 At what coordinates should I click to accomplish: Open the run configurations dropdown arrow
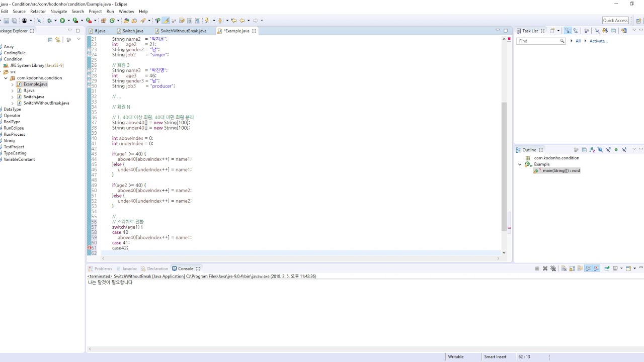[68, 21]
